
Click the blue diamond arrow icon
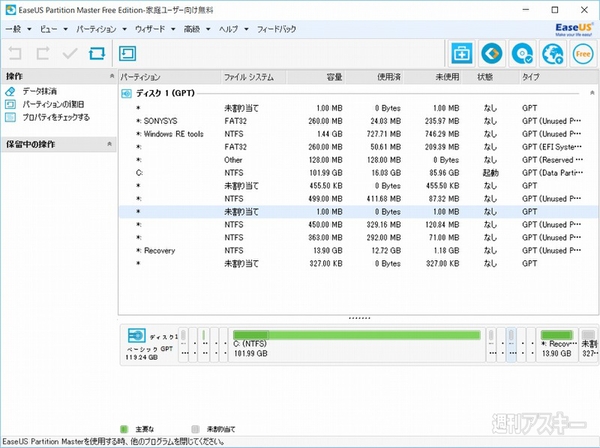pyautogui.click(x=492, y=54)
